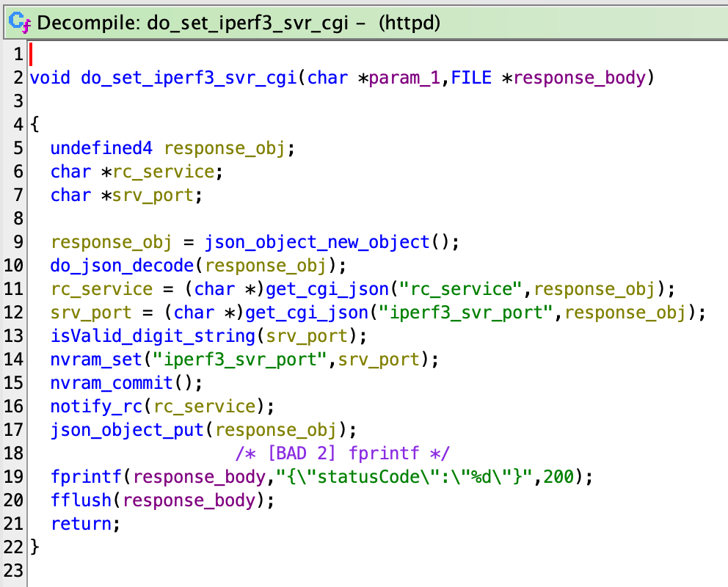Click FILE type in function signature
The image size is (728, 587).
click(471, 78)
